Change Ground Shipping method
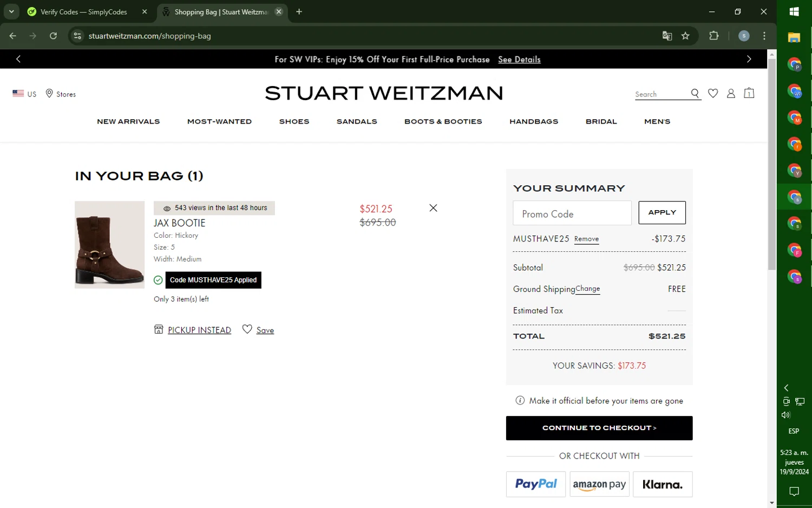The height and width of the screenshot is (508, 812). 587,289
